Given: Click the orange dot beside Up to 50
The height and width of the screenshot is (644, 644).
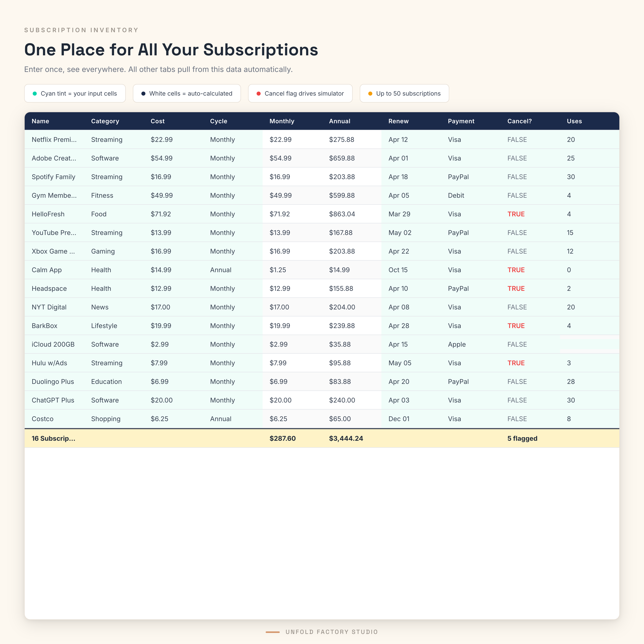Looking at the screenshot, I should [x=370, y=94].
